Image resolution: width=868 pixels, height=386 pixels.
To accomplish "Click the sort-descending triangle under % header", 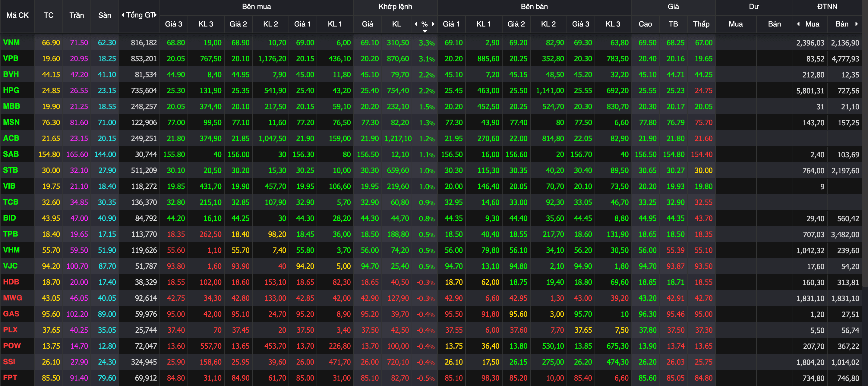I will (x=425, y=31).
